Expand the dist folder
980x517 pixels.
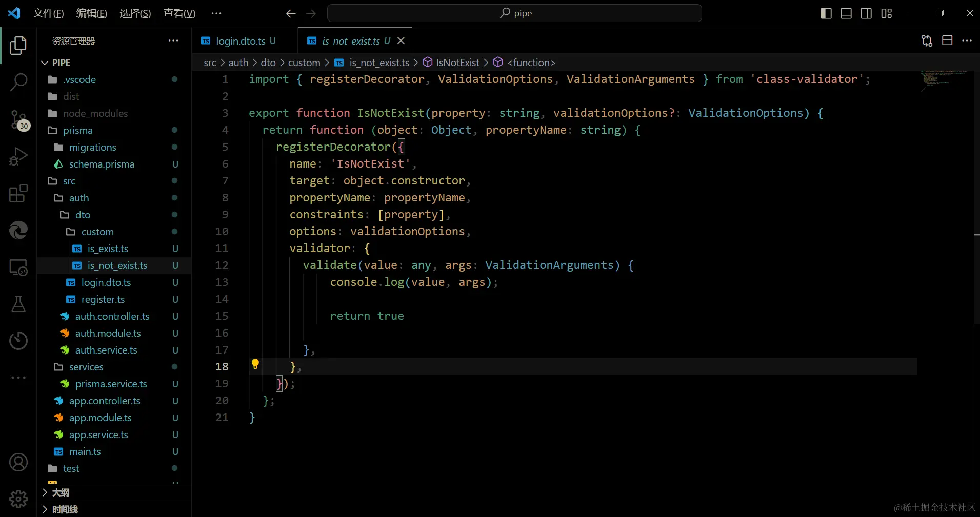[114, 96]
